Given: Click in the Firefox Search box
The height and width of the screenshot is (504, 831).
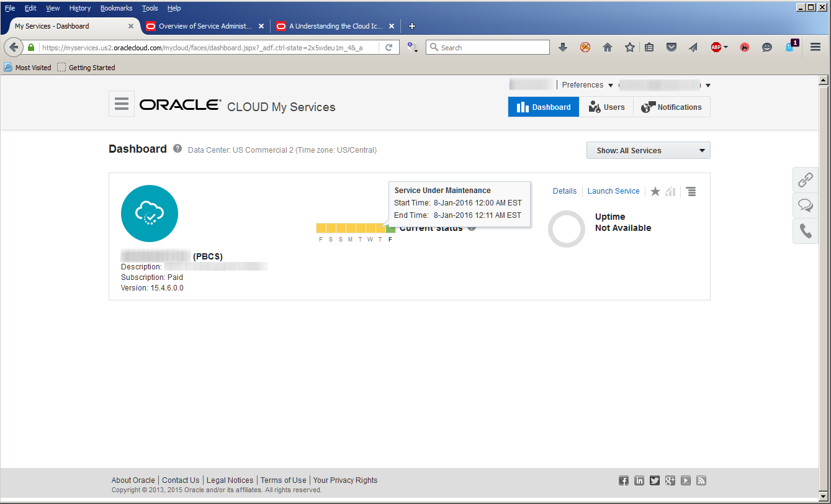Looking at the screenshot, I should tap(488, 47).
